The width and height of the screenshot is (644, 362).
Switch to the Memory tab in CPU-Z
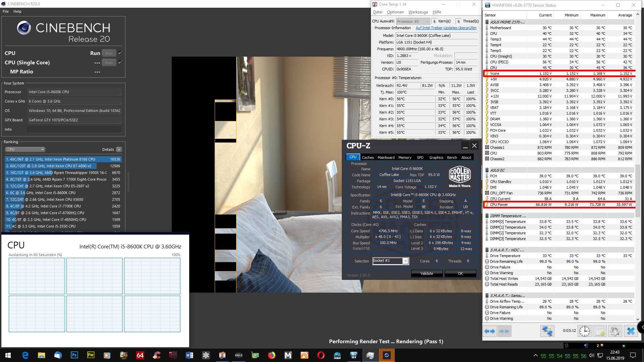click(x=405, y=158)
